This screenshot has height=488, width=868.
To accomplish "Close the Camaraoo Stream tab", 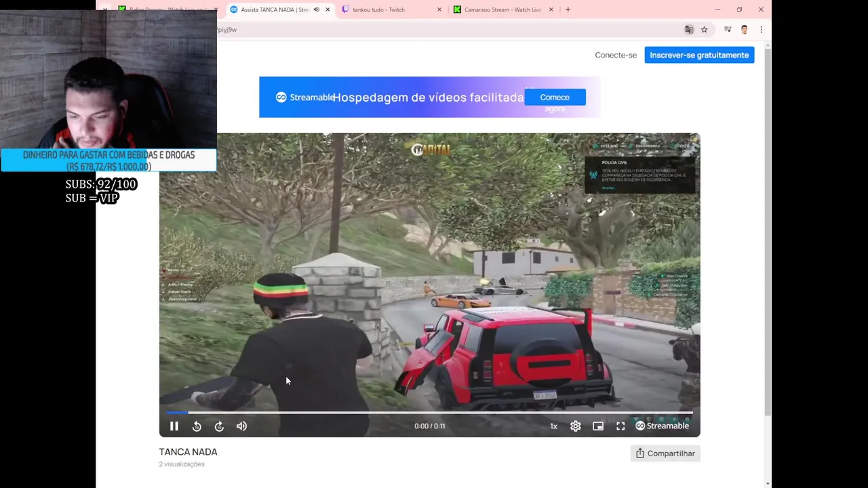I will coord(551,9).
